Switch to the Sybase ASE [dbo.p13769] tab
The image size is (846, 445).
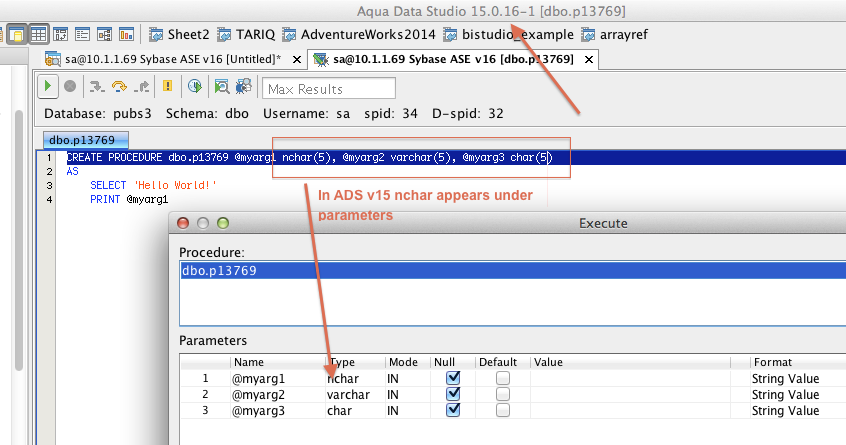453,59
